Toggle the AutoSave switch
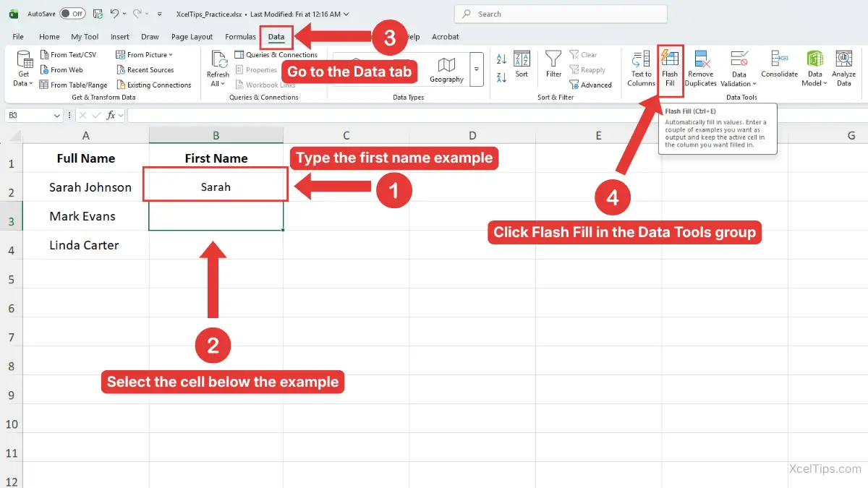This screenshot has height=488, width=868. point(72,14)
